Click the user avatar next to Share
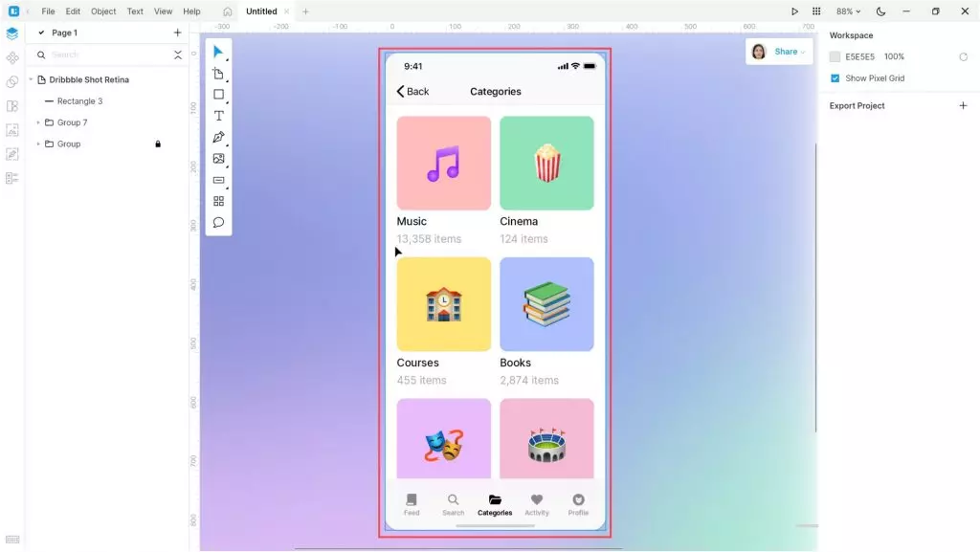The image size is (980, 552). point(759,52)
